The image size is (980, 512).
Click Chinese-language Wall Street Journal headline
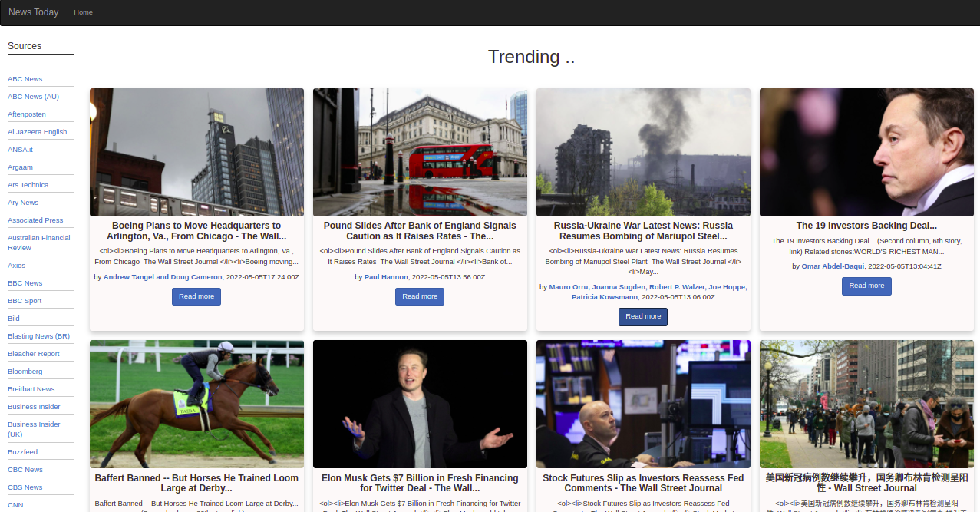(866, 483)
